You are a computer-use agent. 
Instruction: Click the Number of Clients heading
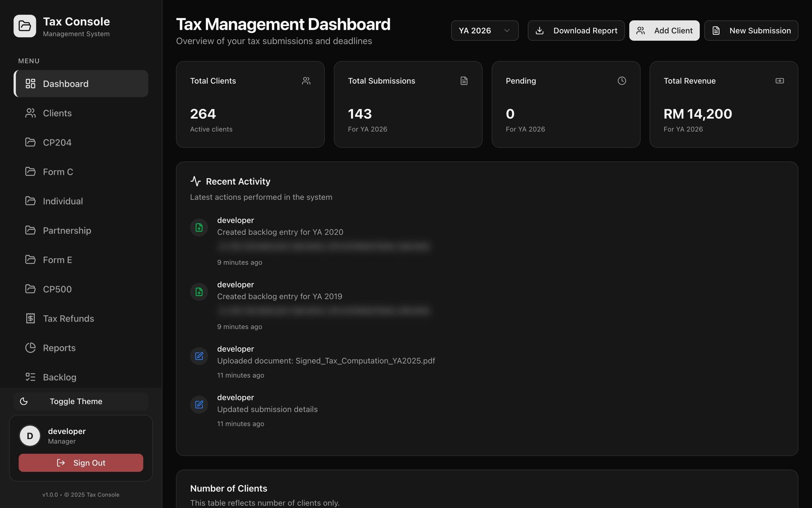[x=229, y=489]
